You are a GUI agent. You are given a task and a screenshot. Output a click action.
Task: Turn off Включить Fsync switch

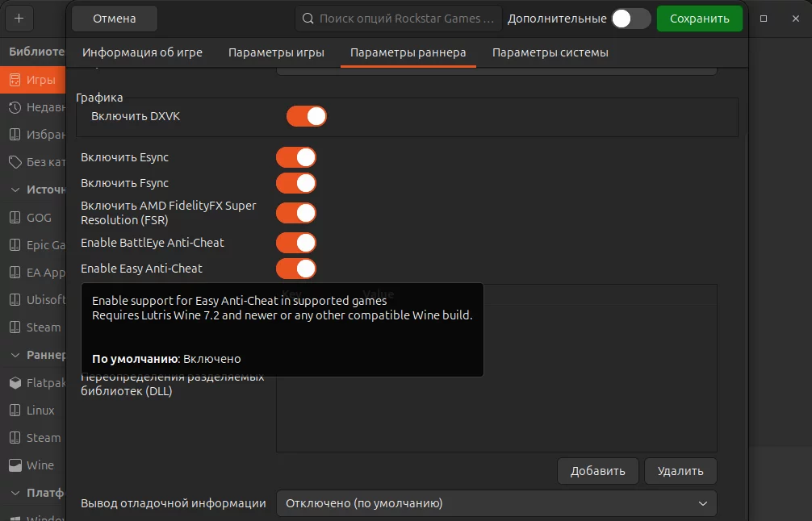pos(296,183)
